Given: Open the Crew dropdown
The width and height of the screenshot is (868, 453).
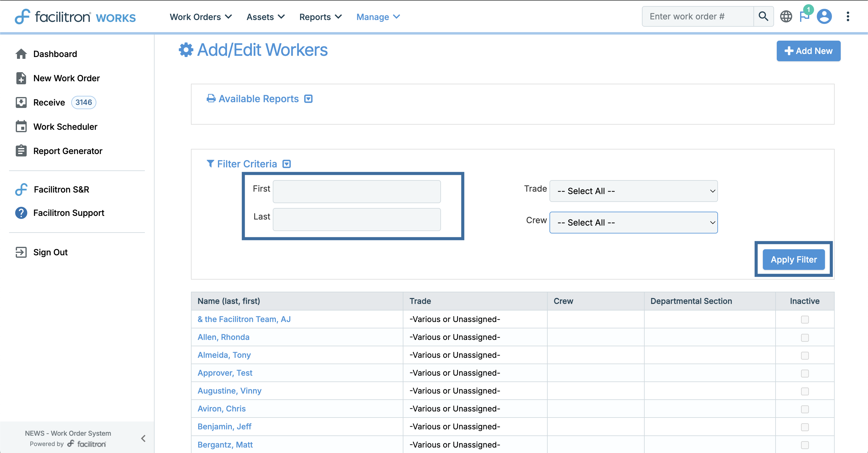Looking at the screenshot, I should (x=633, y=223).
